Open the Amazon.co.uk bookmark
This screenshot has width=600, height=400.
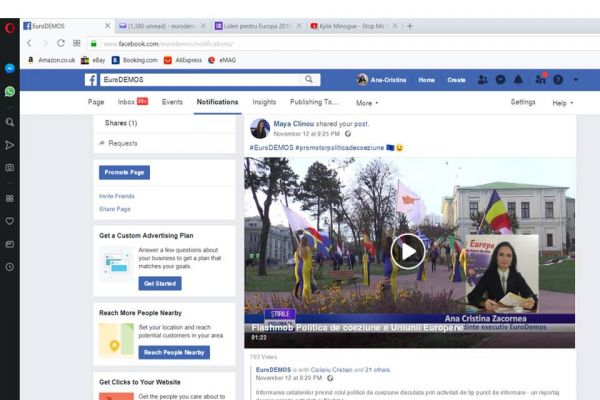pos(51,60)
